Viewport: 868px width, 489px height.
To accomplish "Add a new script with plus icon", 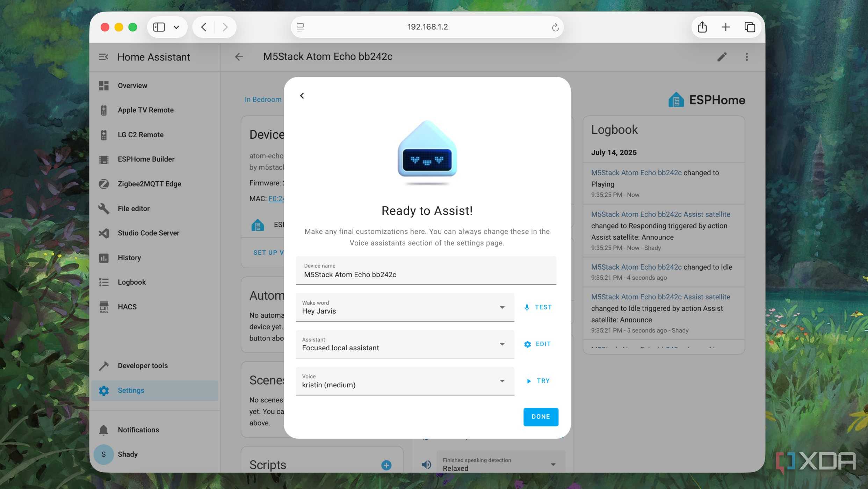I will click(x=386, y=465).
